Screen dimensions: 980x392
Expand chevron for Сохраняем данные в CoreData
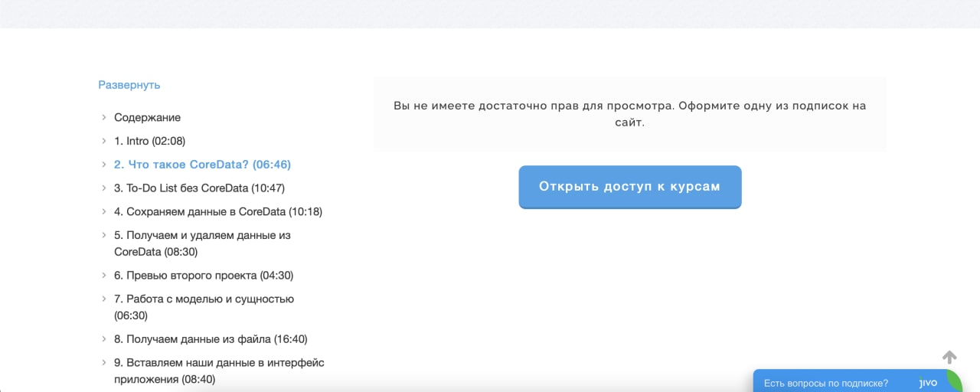point(103,212)
